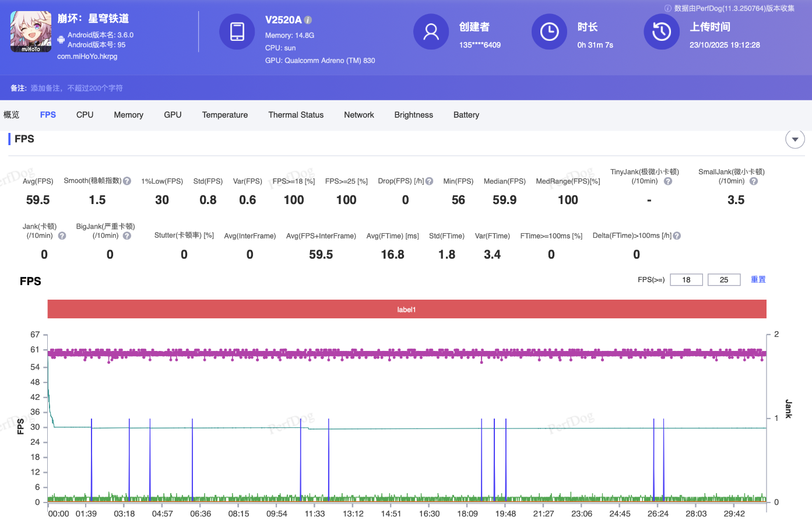Open help icon next to Smooth index
Viewport: 812px width, 520px height.
click(127, 181)
